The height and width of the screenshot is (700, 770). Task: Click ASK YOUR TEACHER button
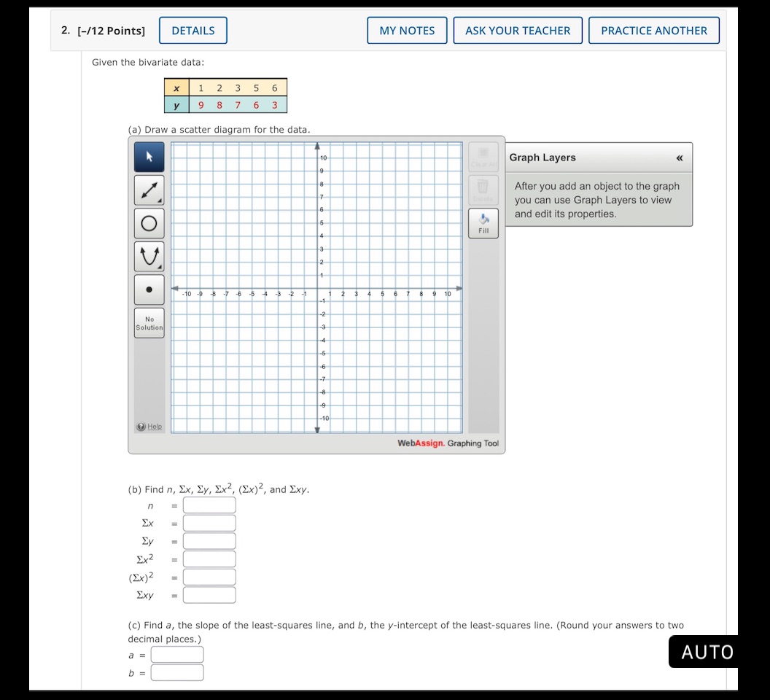518,31
